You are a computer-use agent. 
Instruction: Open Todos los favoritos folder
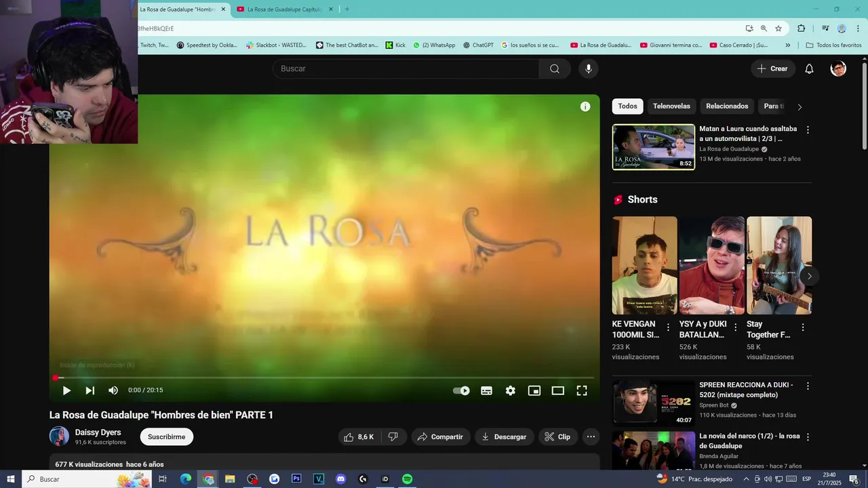tap(833, 45)
